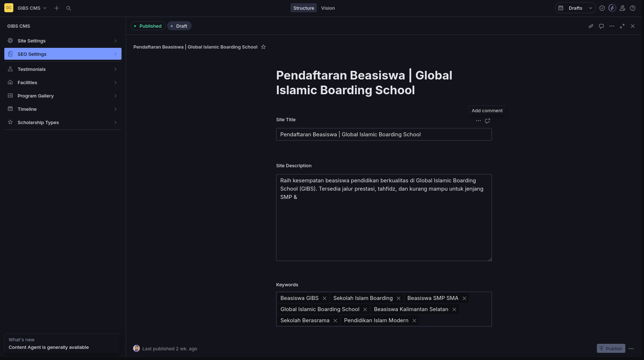
Task: Click the Publish button
Action: tap(611, 348)
